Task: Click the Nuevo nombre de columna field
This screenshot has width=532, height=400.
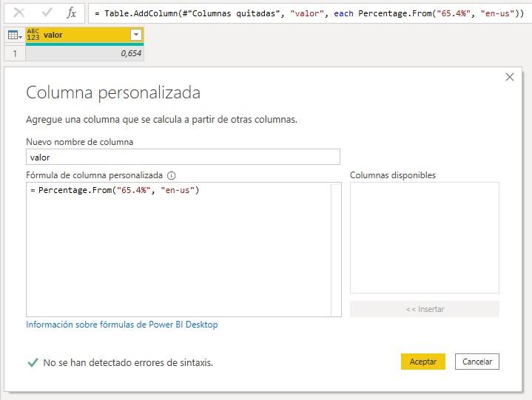Action: tap(183, 157)
